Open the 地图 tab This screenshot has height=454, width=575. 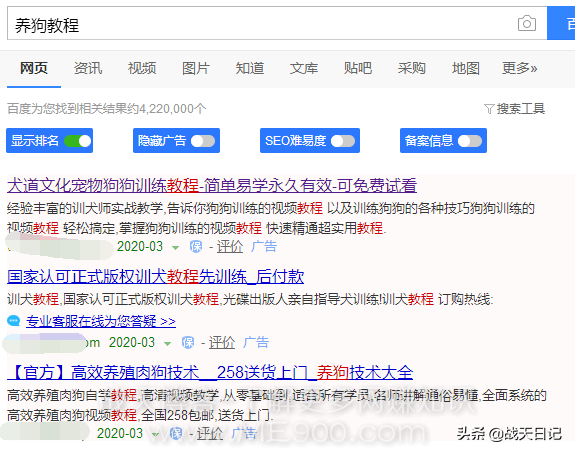(x=465, y=68)
